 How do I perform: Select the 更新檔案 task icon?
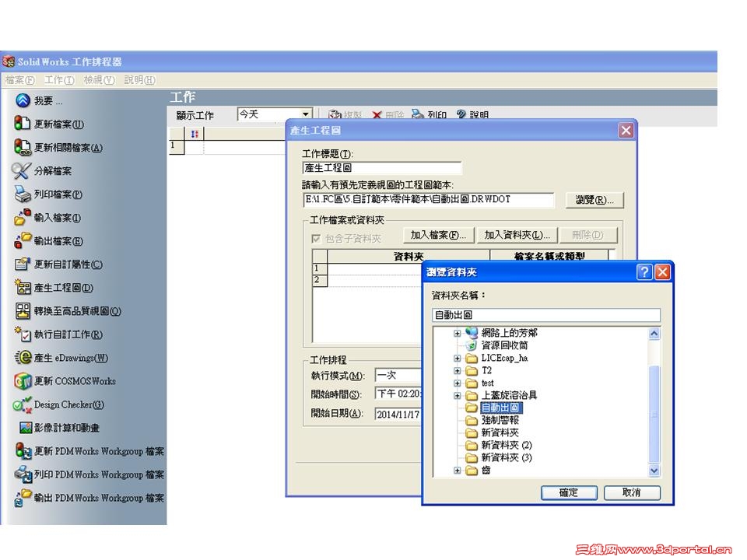[x=22, y=124]
